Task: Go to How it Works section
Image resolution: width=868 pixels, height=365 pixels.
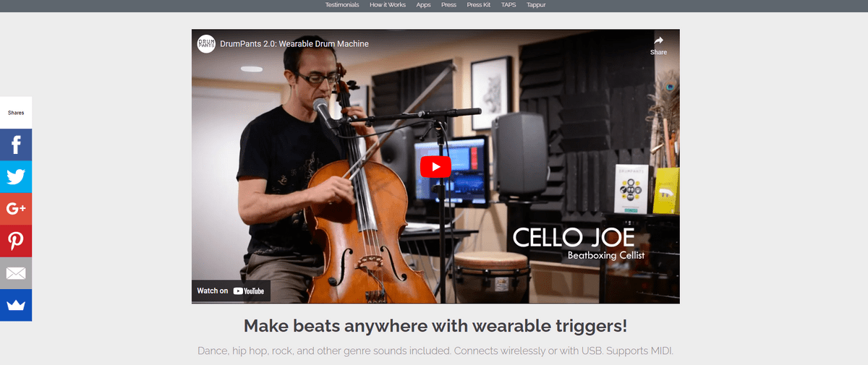Action: (388, 5)
